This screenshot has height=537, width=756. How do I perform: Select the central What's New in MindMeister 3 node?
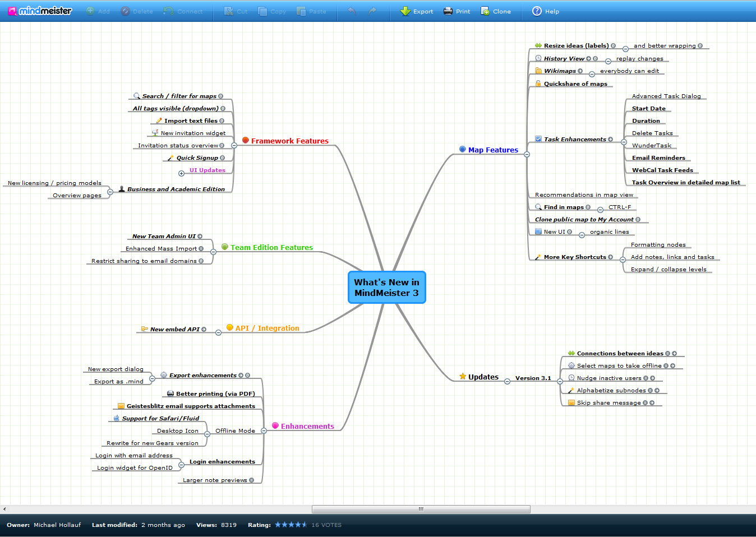[387, 288]
